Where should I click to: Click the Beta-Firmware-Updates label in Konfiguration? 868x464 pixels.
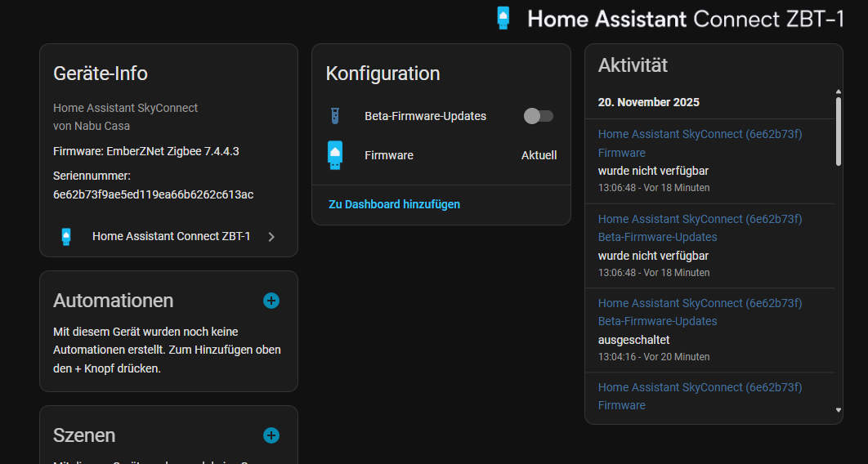425,116
